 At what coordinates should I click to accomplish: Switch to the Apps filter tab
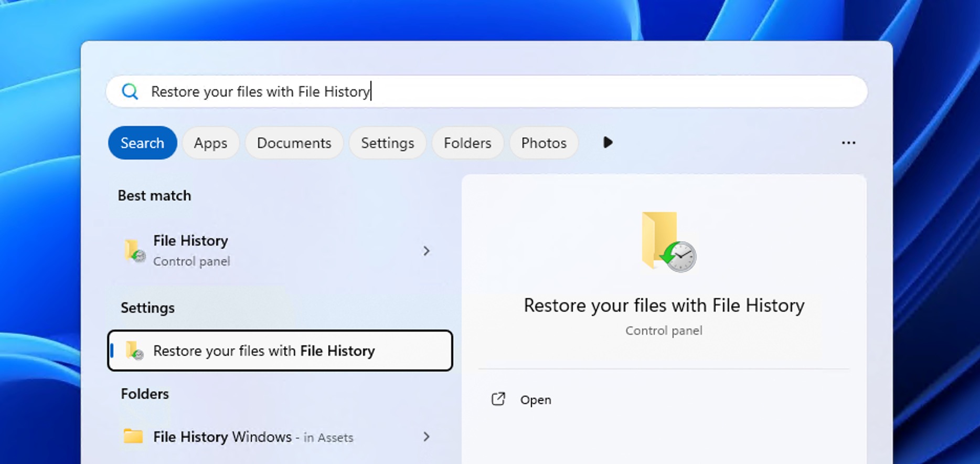(x=210, y=143)
